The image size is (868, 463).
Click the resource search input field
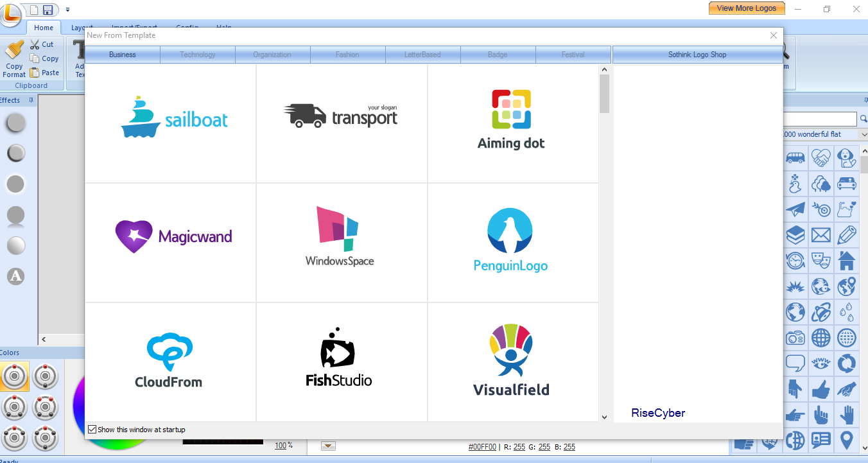[820, 119]
